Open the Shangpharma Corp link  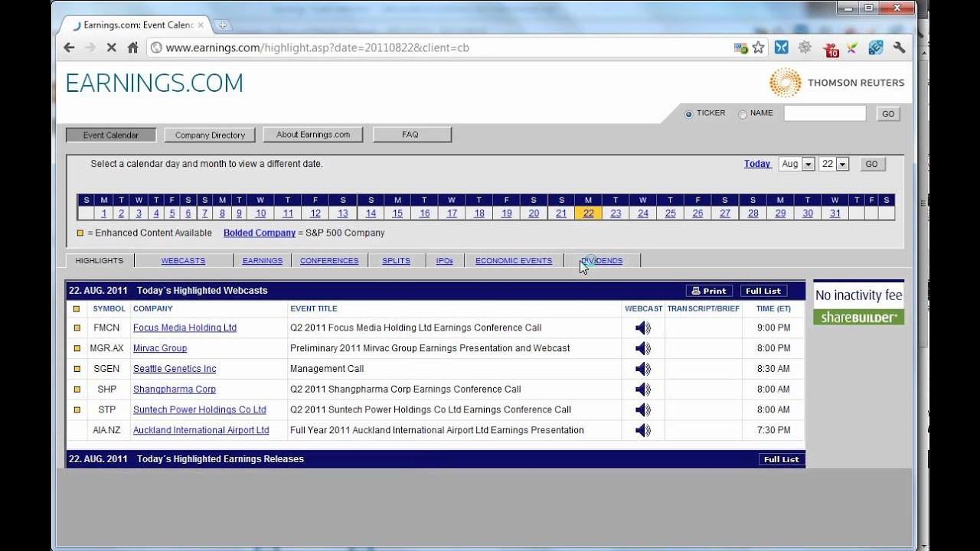click(175, 390)
